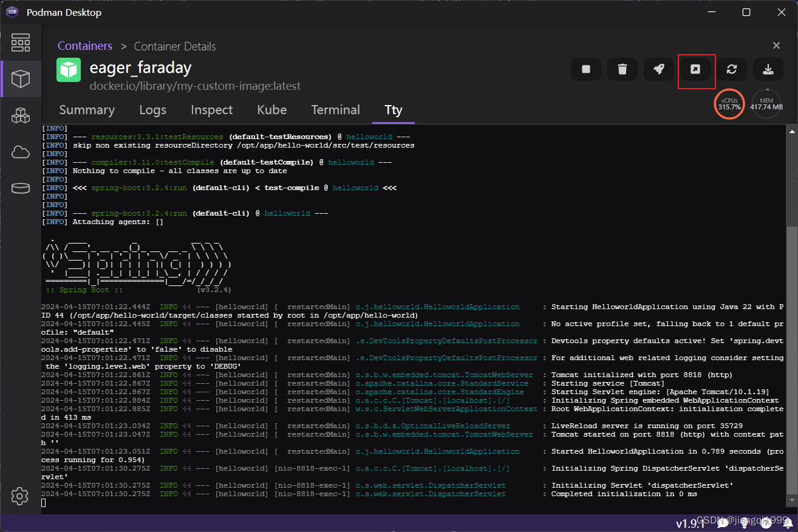Stop the eager_faraday container

[x=586, y=69]
